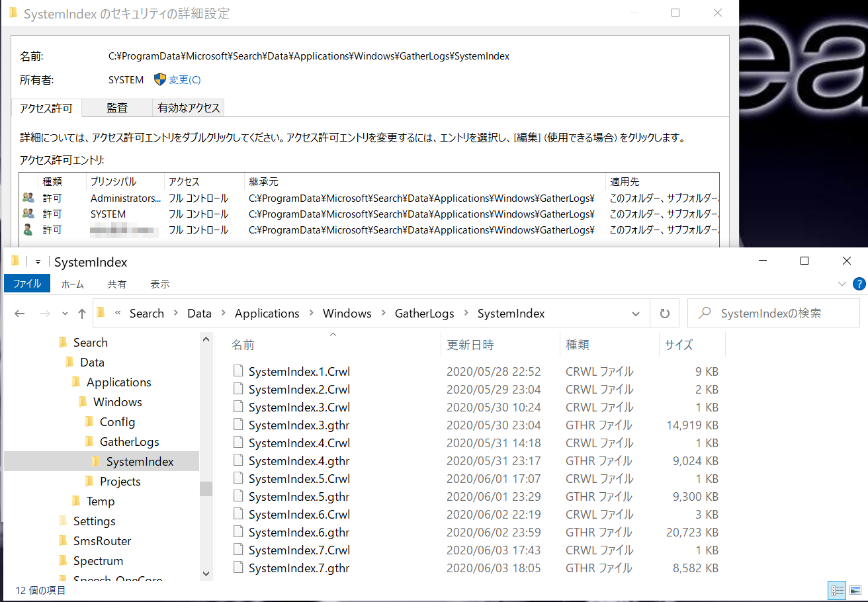Click the SYSTEM row group icon
The height and width of the screenshot is (602, 868).
point(28,214)
